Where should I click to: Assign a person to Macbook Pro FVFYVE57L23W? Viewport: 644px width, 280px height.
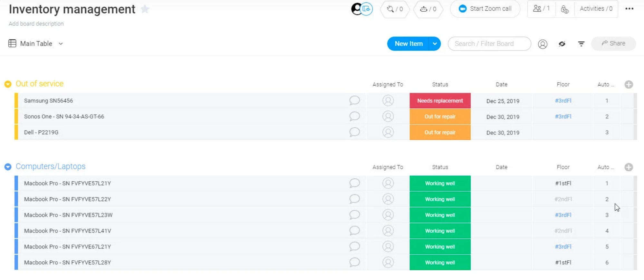tap(388, 215)
